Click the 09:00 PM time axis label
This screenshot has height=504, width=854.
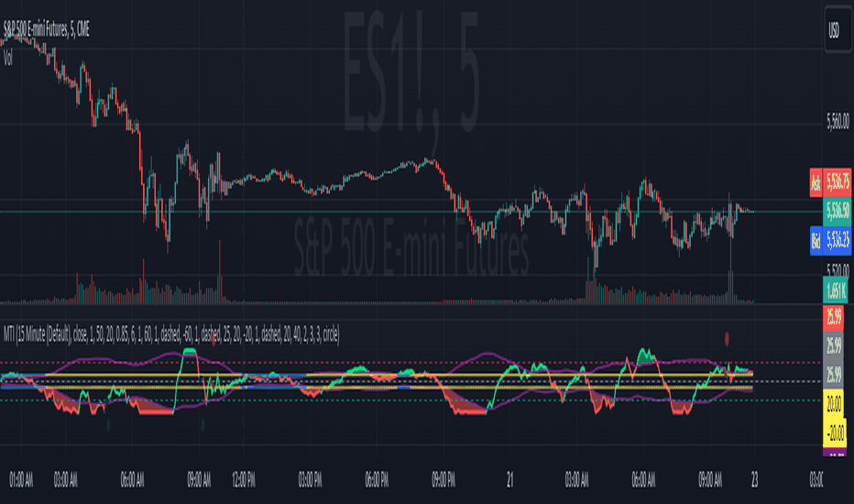pos(443,480)
